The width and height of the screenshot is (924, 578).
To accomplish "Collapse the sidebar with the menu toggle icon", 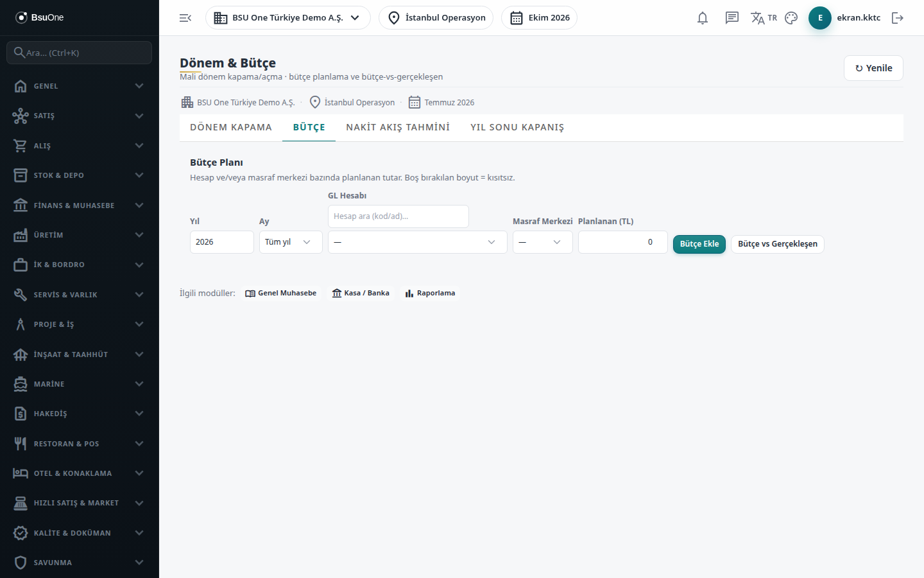I will click(x=185, y=18).
